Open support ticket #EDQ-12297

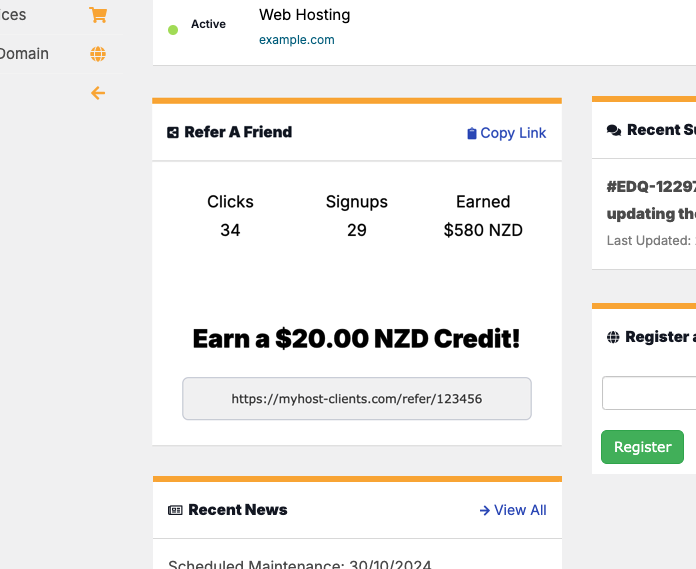coord(651,186)
